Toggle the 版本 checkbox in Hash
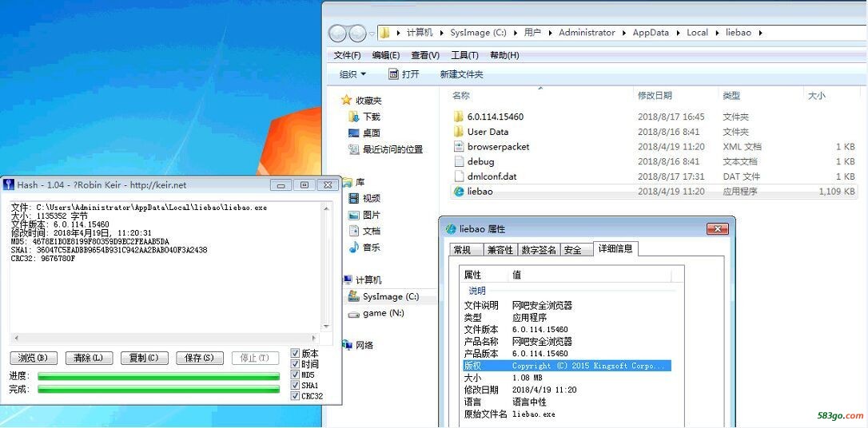This screenshot has height=428, width=868. (295, 354)
